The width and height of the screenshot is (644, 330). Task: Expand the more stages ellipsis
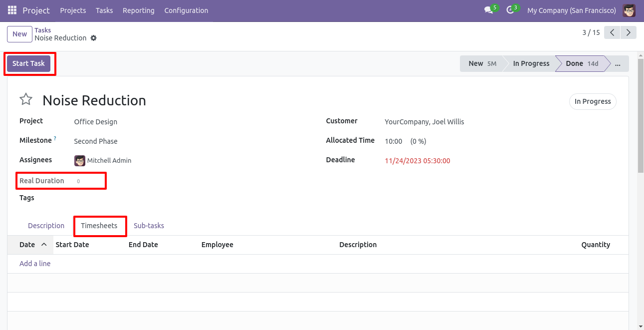pyautogui.click(x=618, y=64)
